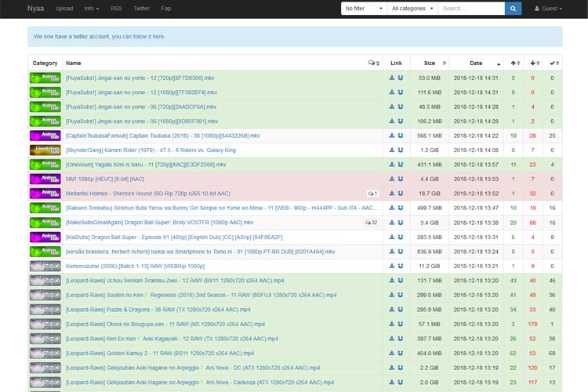Click Live Action category icon for Kamen Rider row
This screenshot has height=392, width=588.
45,150
